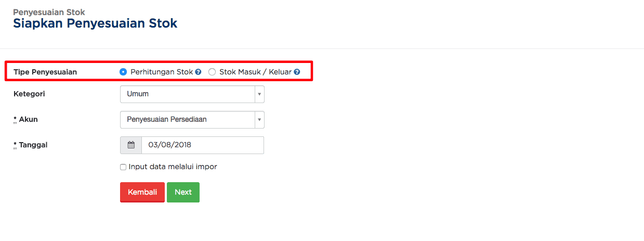Choose the Stok Masuk / Keluar label text

[255, 72]
